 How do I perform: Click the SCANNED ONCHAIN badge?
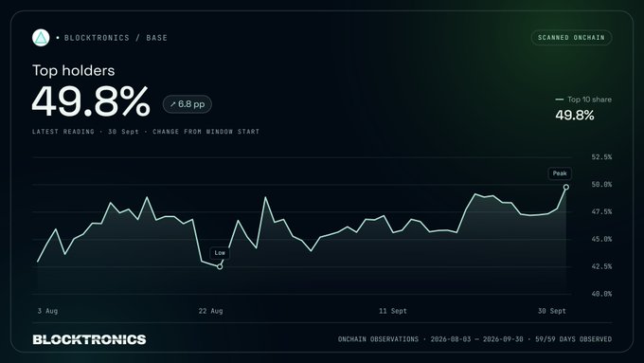(x=571, y=37)
